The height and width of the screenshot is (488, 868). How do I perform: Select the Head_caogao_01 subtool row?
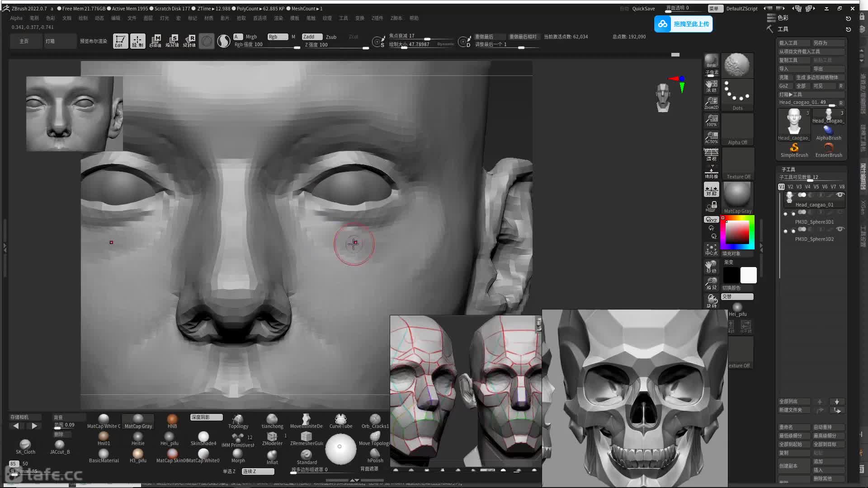pyautogui.click(x=814, y=200)
